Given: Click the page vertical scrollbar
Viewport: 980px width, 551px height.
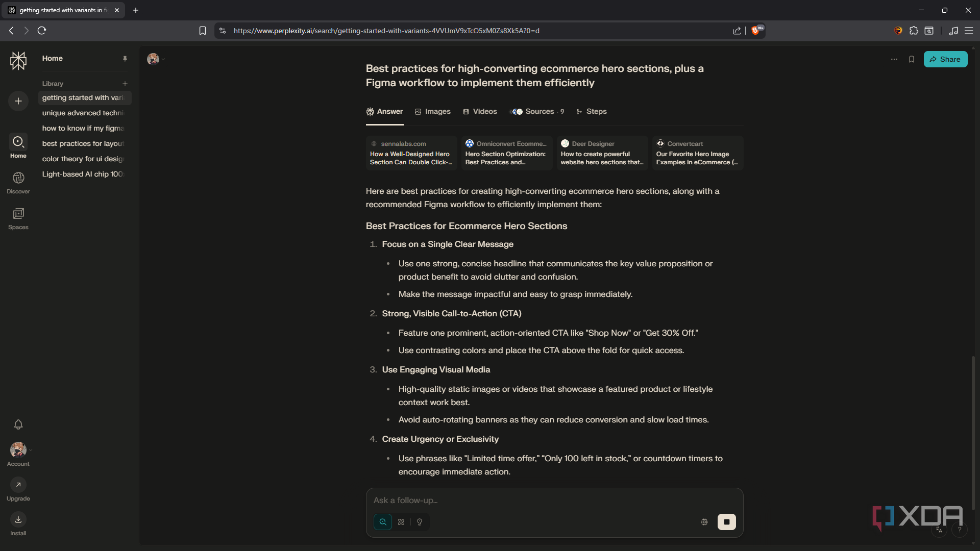Looking at the screenshot, I should pyautogui.click(x=973, y=433).
